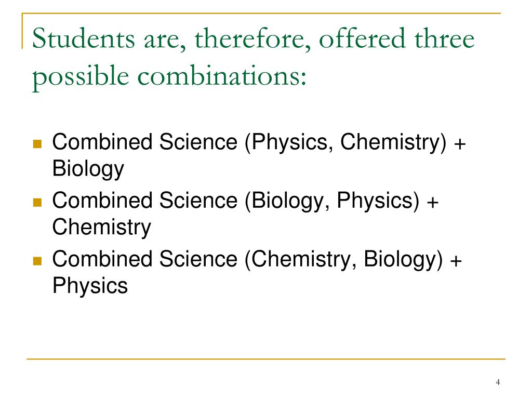
Task: Select 'Combined Science (Physics, Chemistry) +' line
Action: point(259,143)
